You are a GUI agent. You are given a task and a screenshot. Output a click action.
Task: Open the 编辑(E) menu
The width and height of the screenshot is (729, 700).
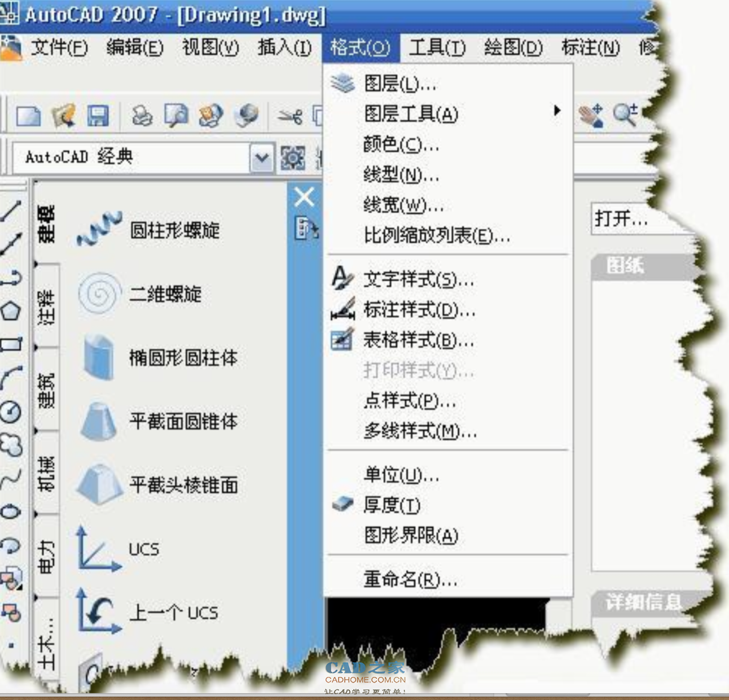(135, 47)
